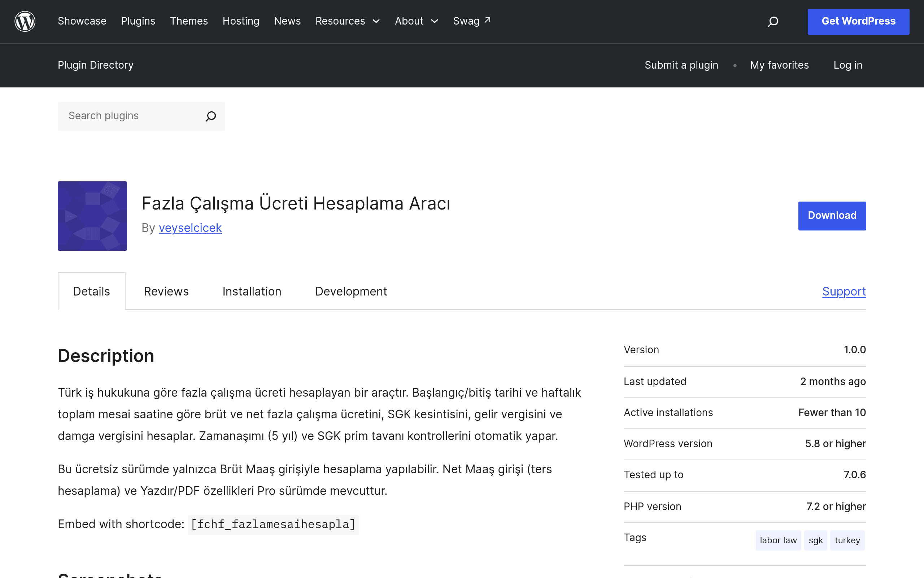This screenshot has width=924, height=578.
Task: Download the plugin
Action: pos(832,216)
